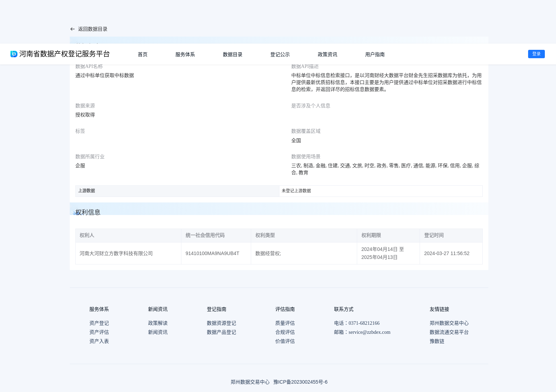556x392 pixels.
Task: Click 郑州数据交易中心 in copyright line
Action: click(250, 382)
